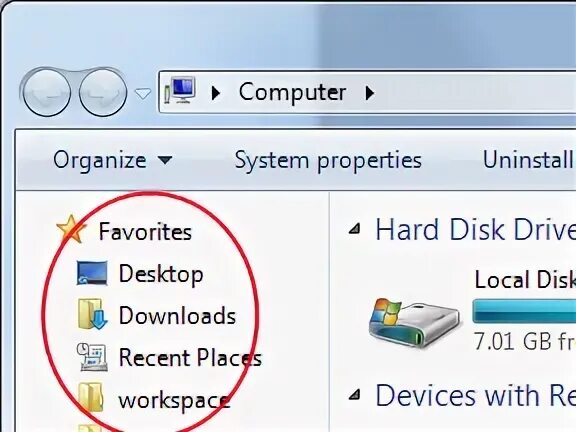The height and width of the screenshot is (432, 576).
Task: Select Favorites in the navigation pane
Action: click(x=145, y=231)
